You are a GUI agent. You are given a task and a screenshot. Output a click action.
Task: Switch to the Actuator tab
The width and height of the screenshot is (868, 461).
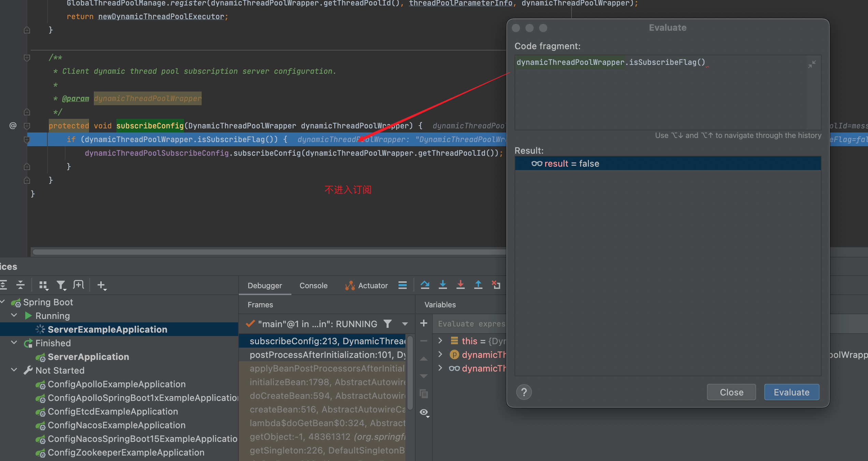(372, 285)
